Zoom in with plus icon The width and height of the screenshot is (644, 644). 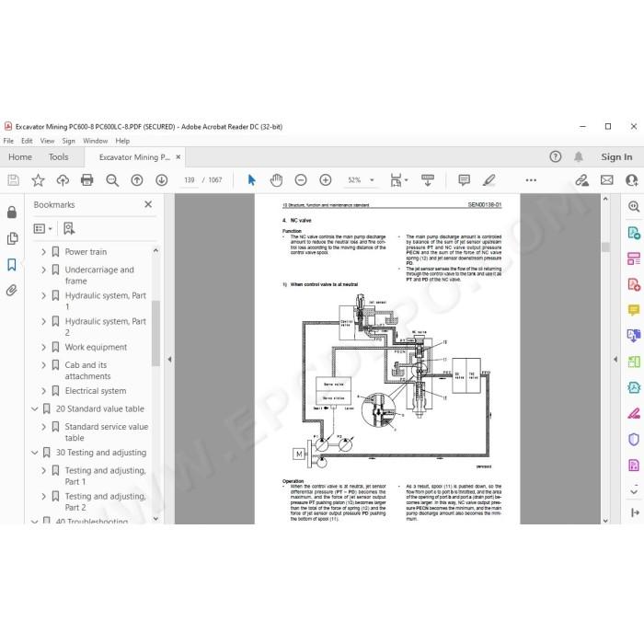(326, 180)
